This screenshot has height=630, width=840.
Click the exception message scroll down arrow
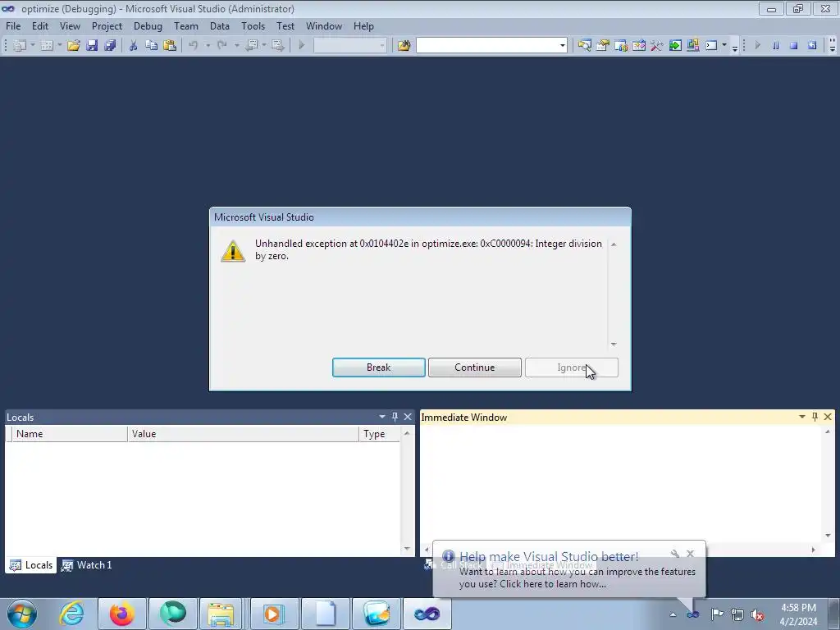pos(614,345)
